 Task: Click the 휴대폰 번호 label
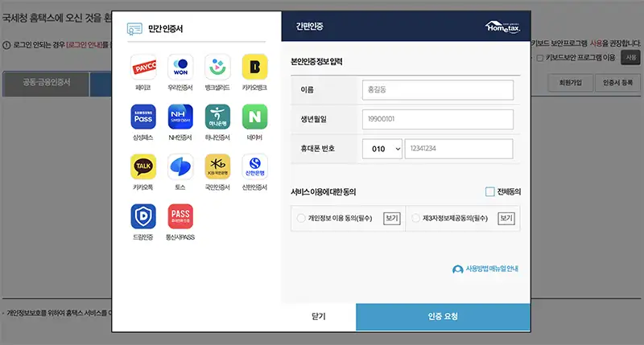317,149
